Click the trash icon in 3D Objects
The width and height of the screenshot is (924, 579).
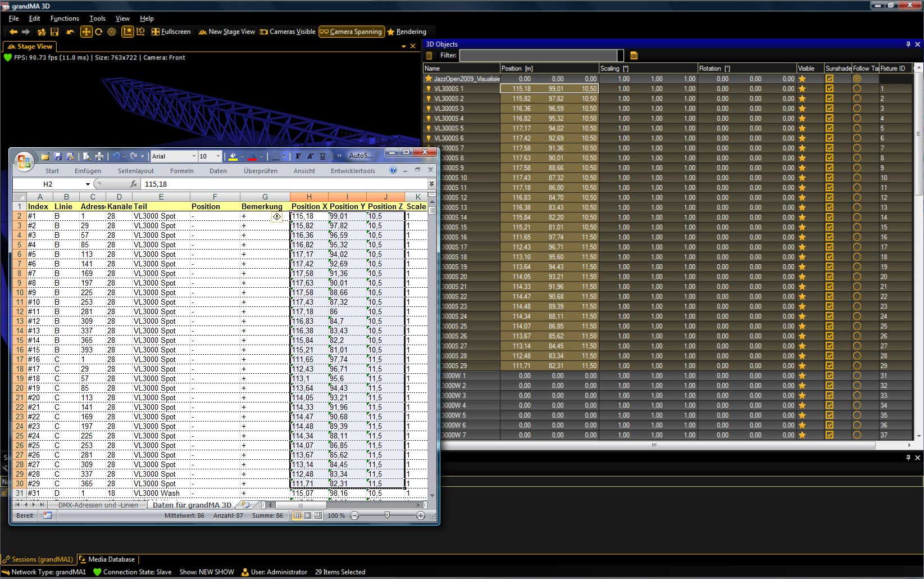tap(429, 56)
